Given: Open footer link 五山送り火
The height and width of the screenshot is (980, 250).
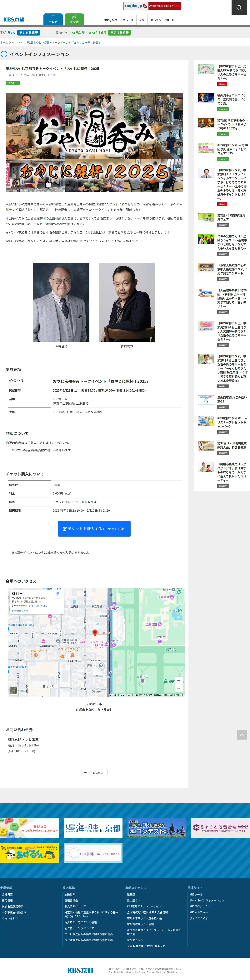Looking at the screenshot, I should click(133, 900).
